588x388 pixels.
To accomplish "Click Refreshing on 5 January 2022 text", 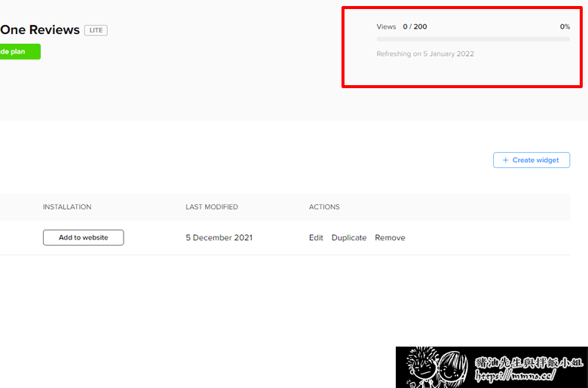I will [x=425, y=54].
